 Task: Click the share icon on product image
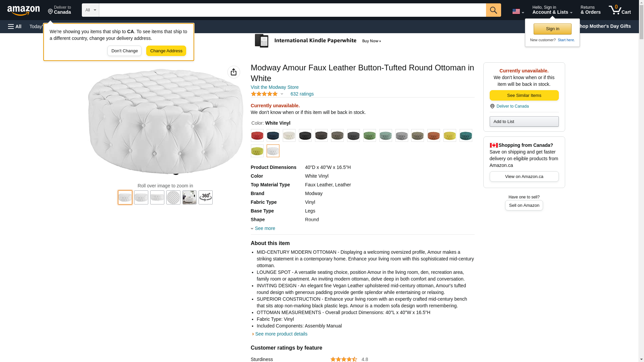234,72
